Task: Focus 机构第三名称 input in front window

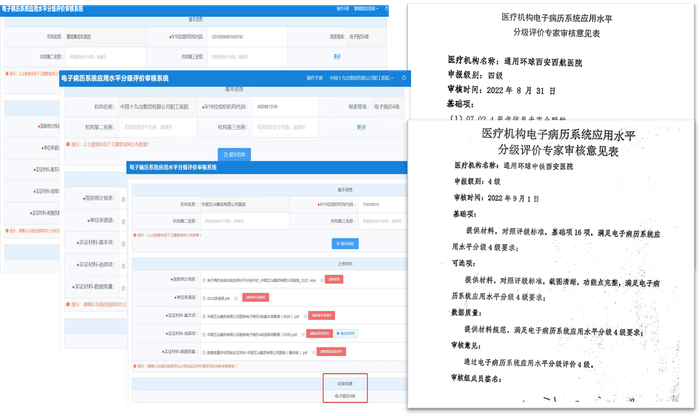Action: (x=383, y=221)
